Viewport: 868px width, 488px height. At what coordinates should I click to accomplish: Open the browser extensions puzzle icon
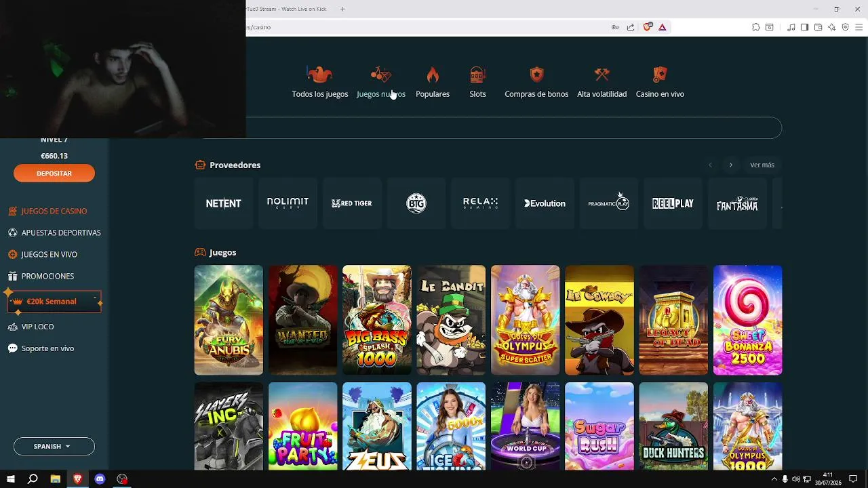click(756, 27)
